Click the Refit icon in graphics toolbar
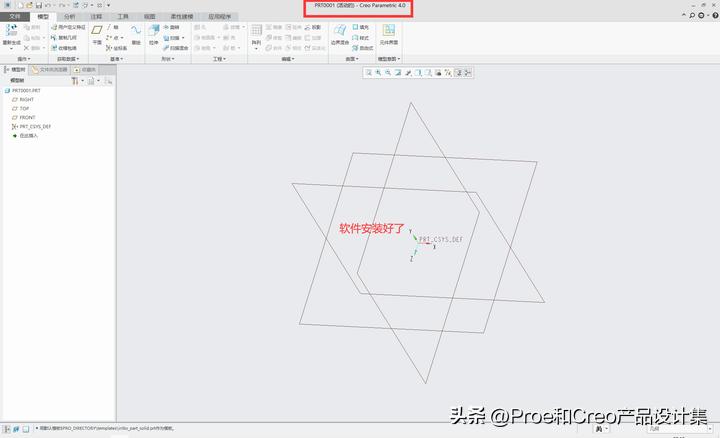This screenshot has width=720, height=438. [368, 73]
